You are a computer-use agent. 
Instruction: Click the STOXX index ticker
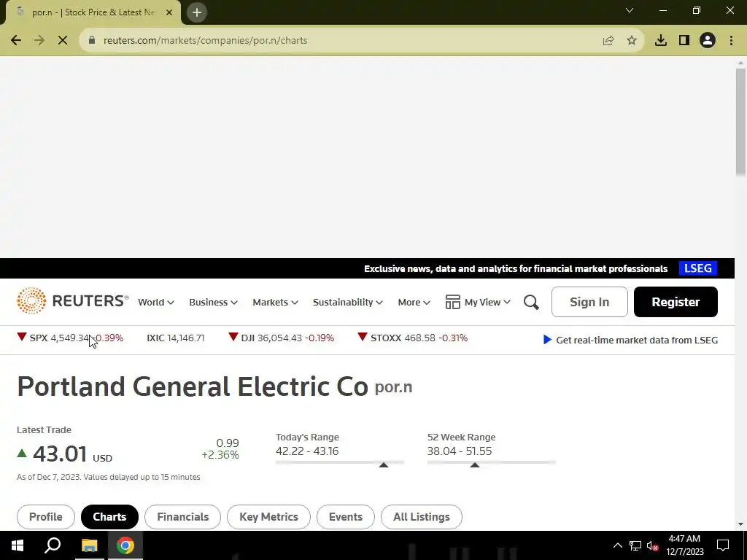[x=413, y=338]
